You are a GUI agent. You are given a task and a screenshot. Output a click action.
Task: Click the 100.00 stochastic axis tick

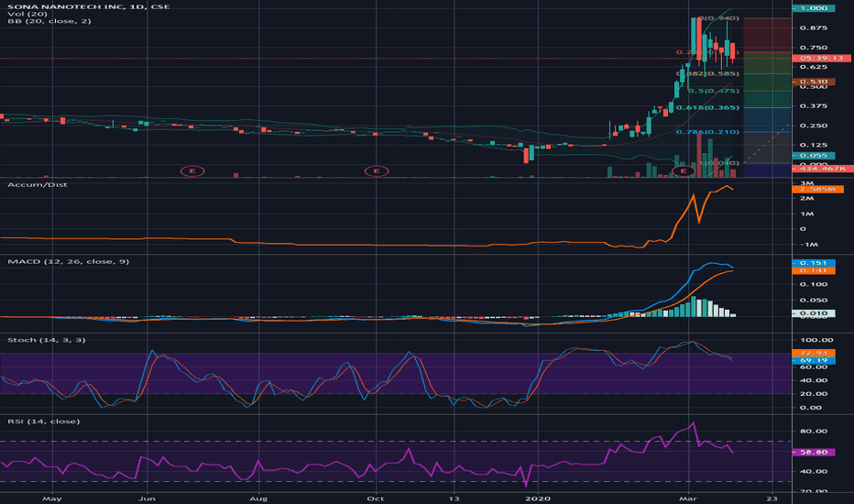(x=816, y=340)
